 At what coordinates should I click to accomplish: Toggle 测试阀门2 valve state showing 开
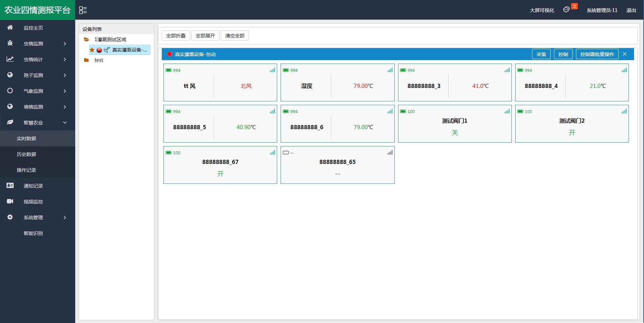click(x=572, y=133)
